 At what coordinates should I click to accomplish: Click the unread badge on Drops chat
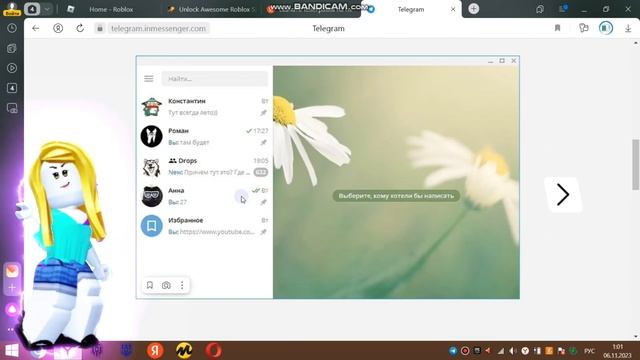[261, 172]
